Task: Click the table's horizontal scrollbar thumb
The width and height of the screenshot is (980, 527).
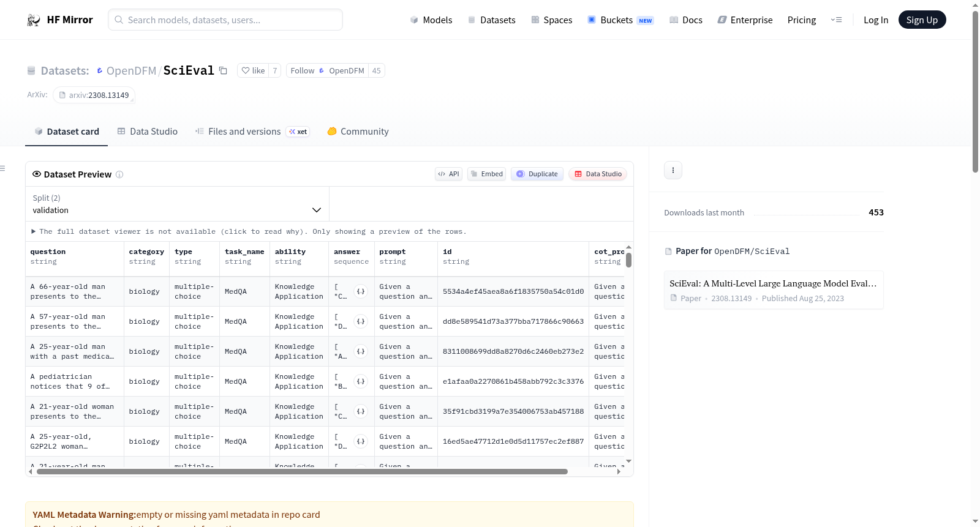Action: tap(302, 471)
